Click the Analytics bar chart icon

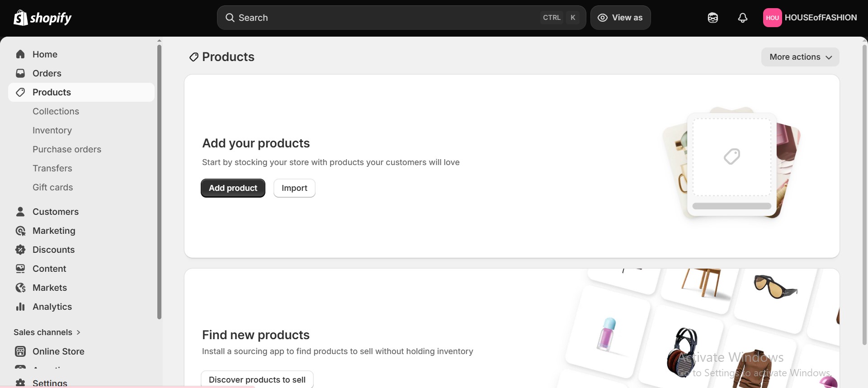[x=20, y=307]
